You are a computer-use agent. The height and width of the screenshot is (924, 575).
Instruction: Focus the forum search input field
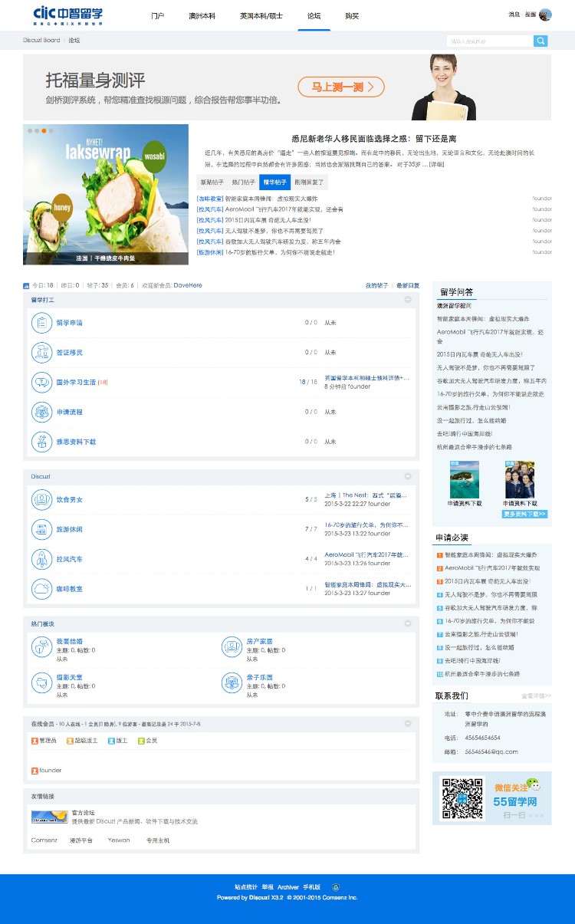(x=490, y=41)
